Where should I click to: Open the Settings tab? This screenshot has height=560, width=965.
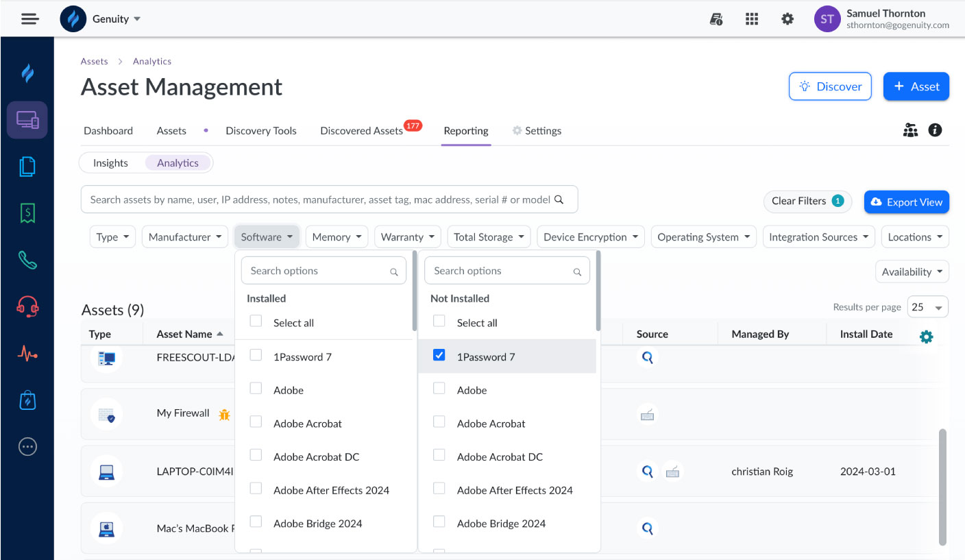click(537, 130)
